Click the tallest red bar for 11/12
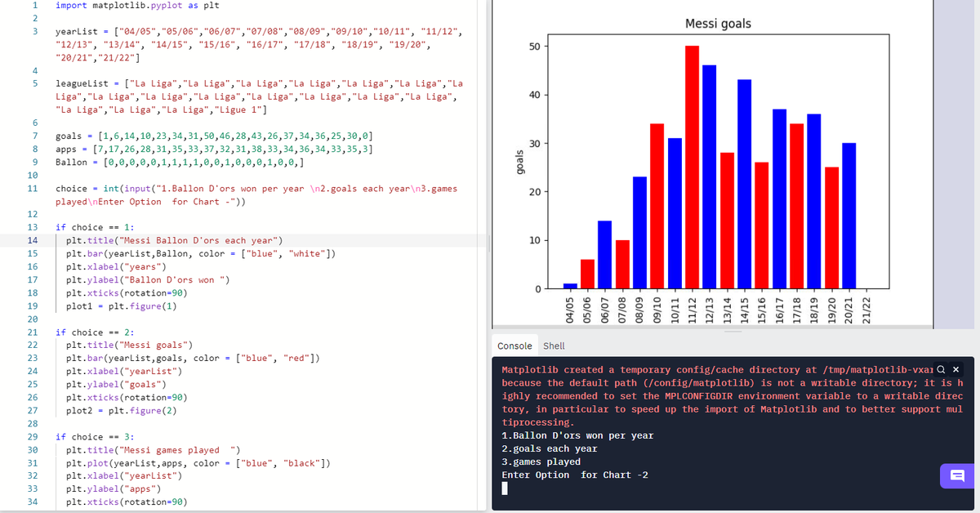Image resolution: width=980 pixels, height=513 pixels. 692,167
